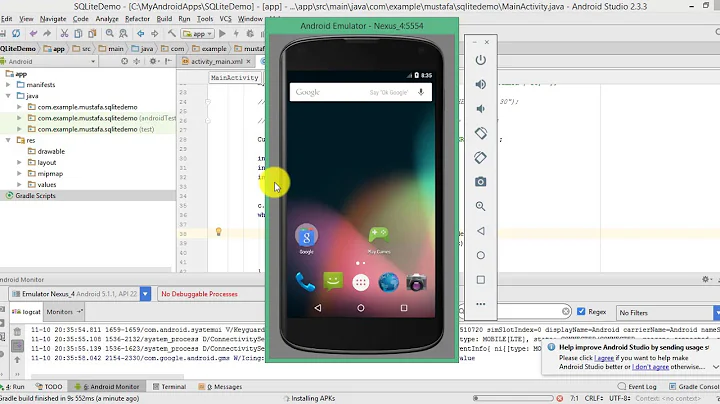Click the emulator sidebar home circle
Image resolution: width=720 pixels, height=404 pixels.
click(480, 255)
